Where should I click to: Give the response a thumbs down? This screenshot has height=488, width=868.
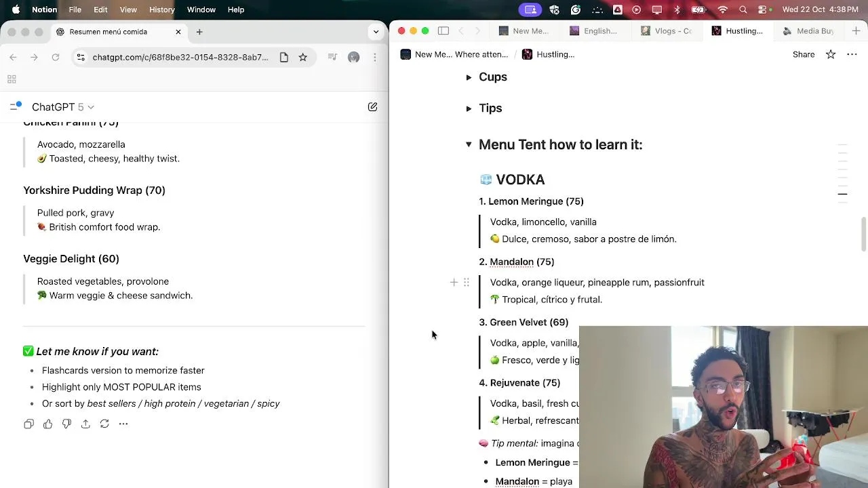66,424
